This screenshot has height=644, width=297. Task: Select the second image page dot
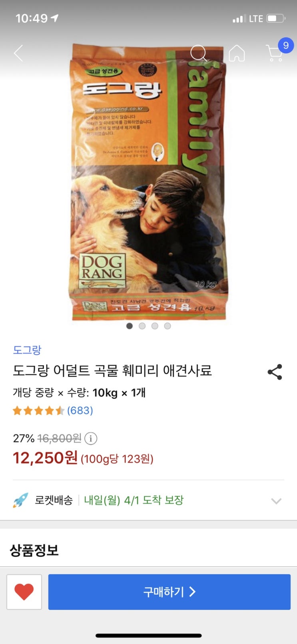[x=142, y=326]
